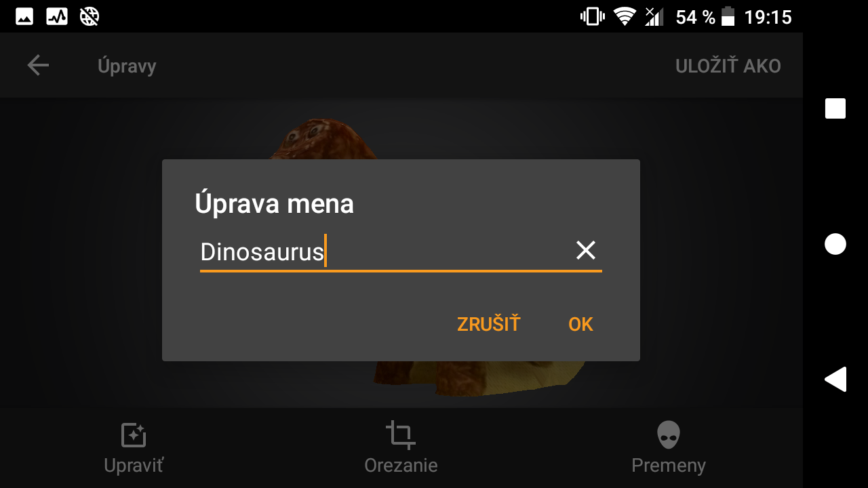Switch to the Premeny tab label
This screenshot has height=488, width=868.
tap(669, 466)
